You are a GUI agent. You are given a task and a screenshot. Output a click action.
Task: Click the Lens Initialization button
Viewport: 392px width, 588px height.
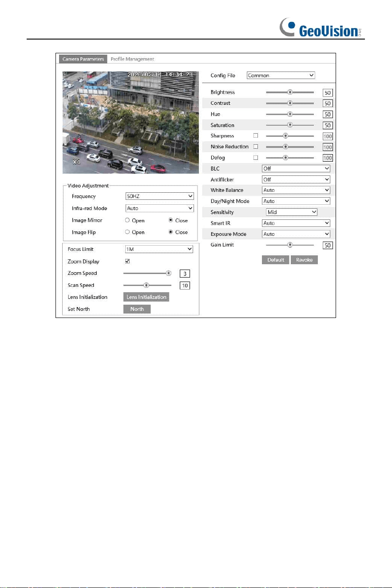click(146, 297)
